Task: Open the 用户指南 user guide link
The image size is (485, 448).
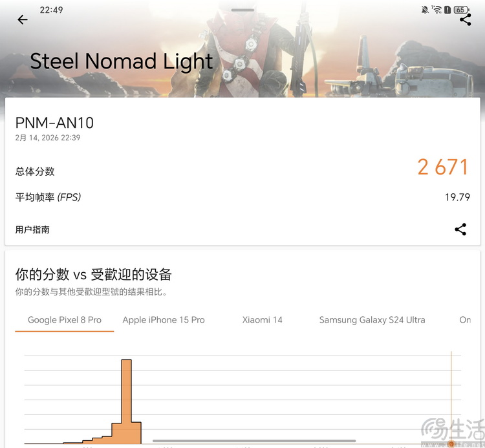Action: coord(32,229)
